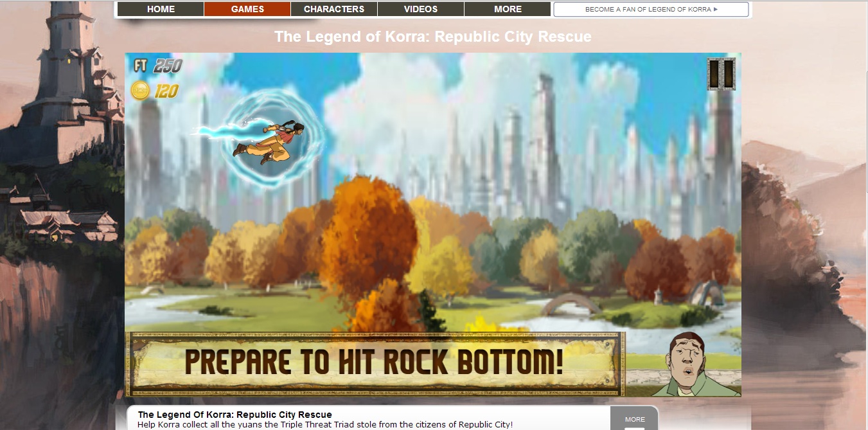Go to the CHARACTERS tab

click(x=334, y=9)
